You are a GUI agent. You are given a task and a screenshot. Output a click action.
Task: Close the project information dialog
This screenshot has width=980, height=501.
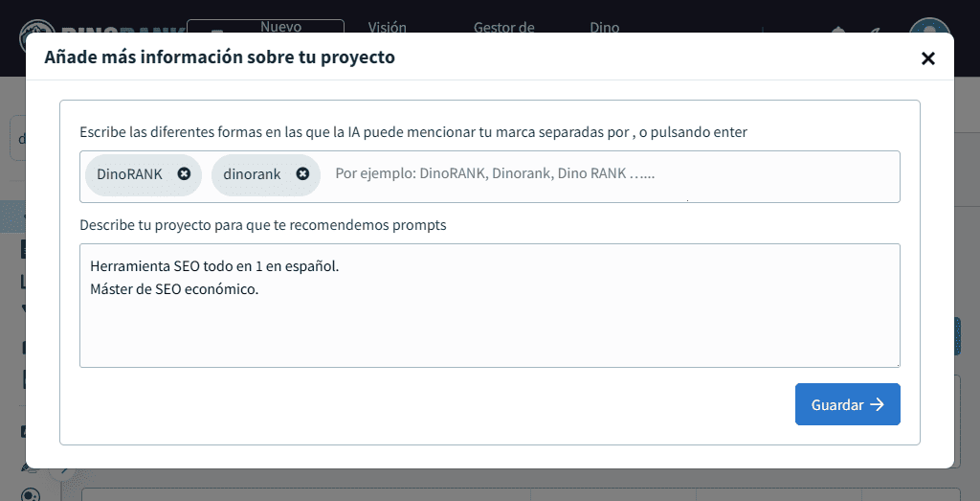point(928,58)
